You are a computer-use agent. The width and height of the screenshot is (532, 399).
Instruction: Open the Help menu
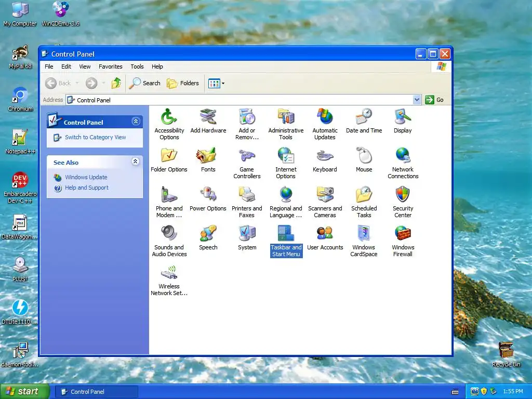coord(157,66)
